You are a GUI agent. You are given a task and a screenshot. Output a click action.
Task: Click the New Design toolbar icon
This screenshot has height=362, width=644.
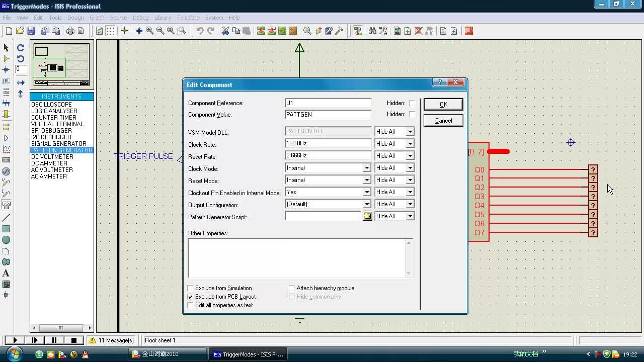click(x=9, y=31)
